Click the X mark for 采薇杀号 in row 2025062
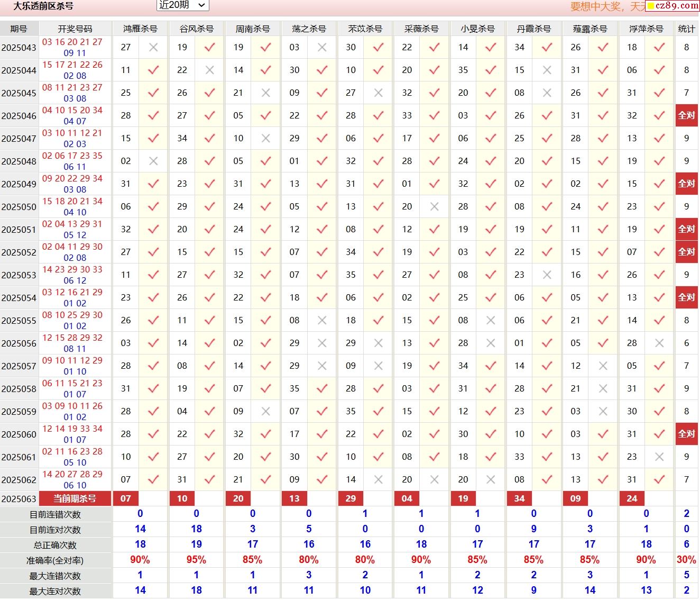 pos(435,479)
